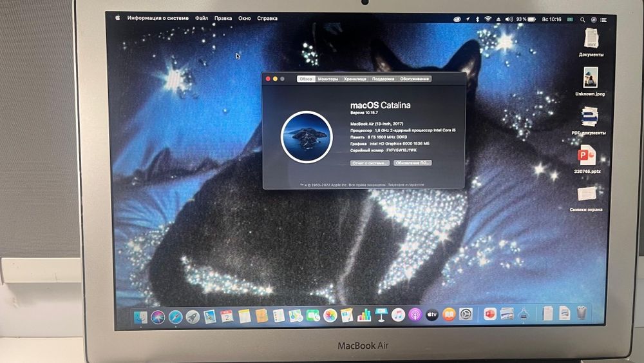
Task: Switch to the Обслуживание tab
Action: tap(414, 79)
